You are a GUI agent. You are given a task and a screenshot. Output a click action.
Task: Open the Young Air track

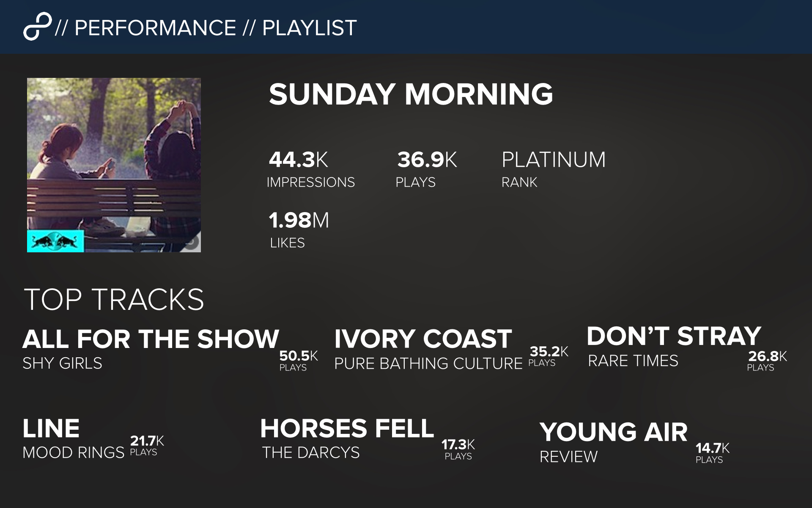coord(614,432)
